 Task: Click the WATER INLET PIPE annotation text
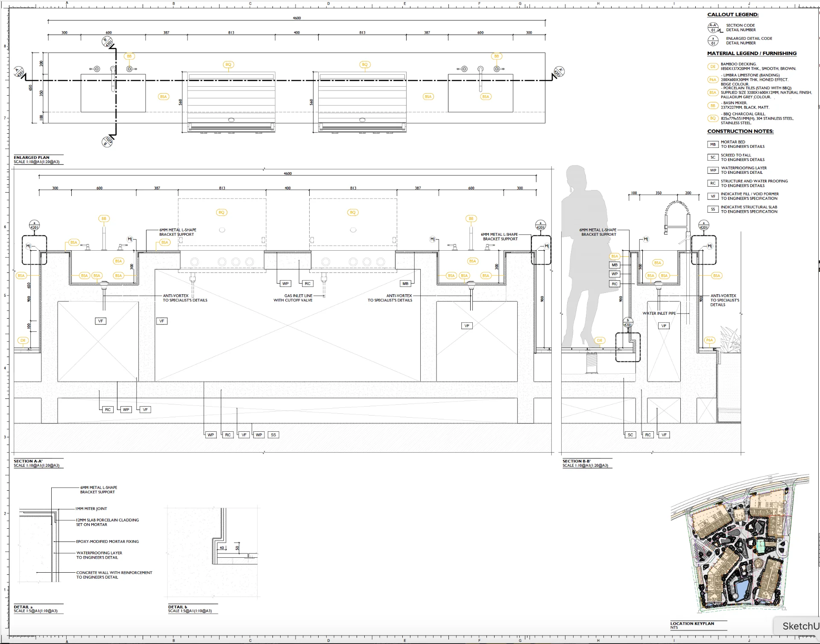pos(659,313)
